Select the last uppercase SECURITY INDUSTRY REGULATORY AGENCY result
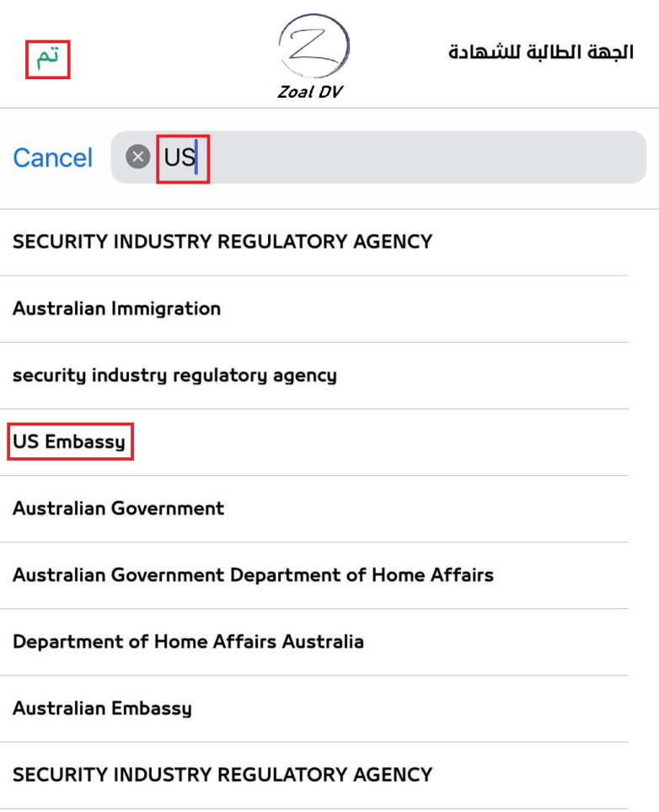Image resolution: width=659 pixels, height=812 pixels. (x=222, y=774)
